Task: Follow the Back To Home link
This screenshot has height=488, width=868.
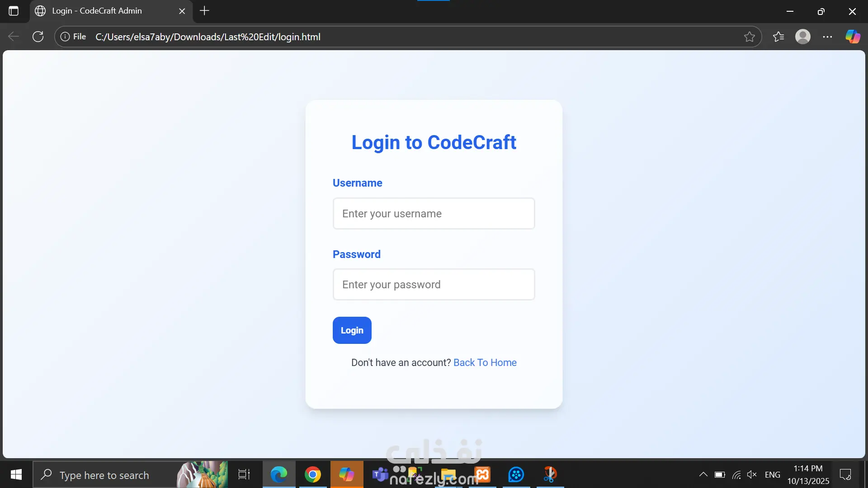Action: point(485,362)
